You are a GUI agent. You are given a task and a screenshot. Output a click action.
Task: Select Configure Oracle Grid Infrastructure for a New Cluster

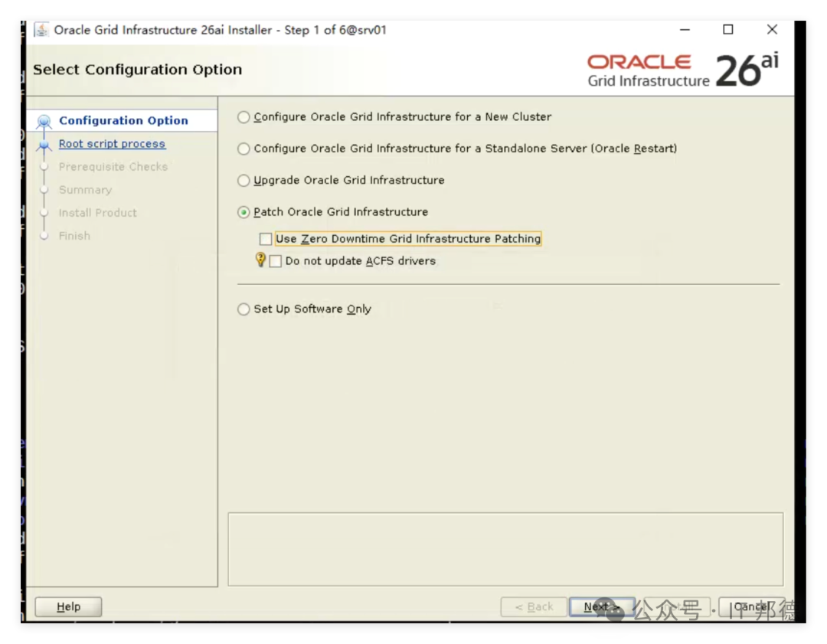[x=244, y=117]
